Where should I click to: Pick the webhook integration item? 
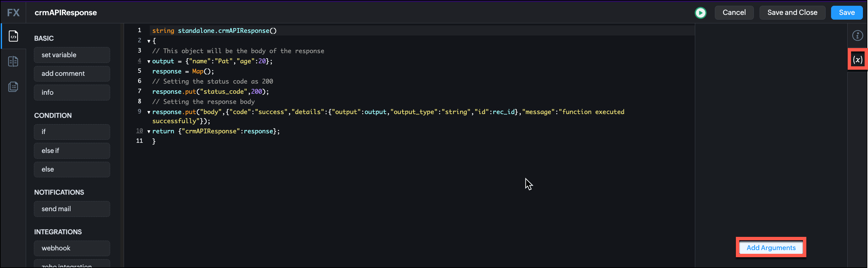[x=72, y=248]
